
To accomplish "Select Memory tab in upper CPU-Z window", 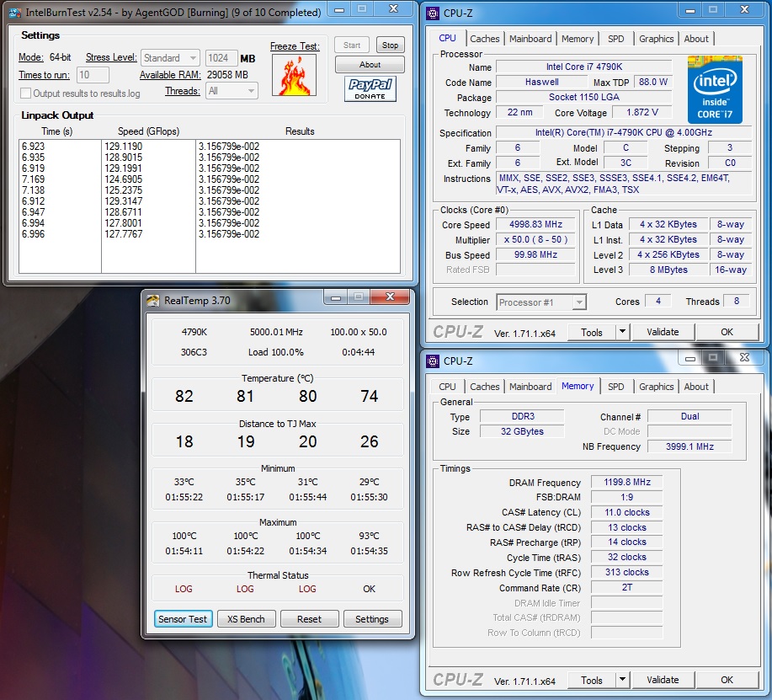I will (578, 39).
